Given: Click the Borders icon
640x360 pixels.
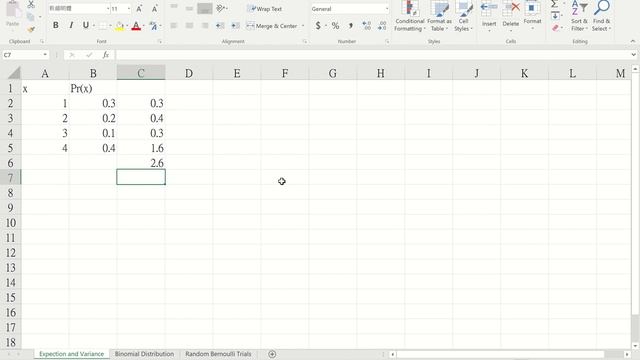Looking at the screenshot, I should tap(103, 26).
